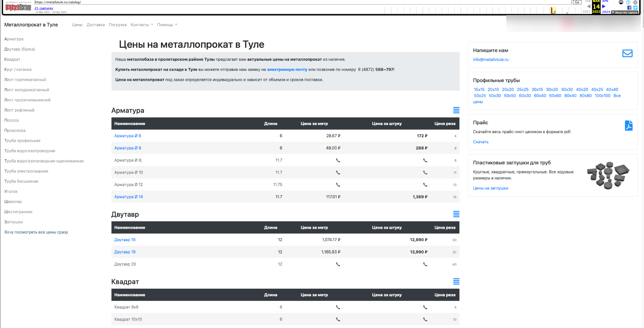The width and height of the screenshot is (644, 328).
Task: Expand About this capture dropdown
Action: point(625,13)
